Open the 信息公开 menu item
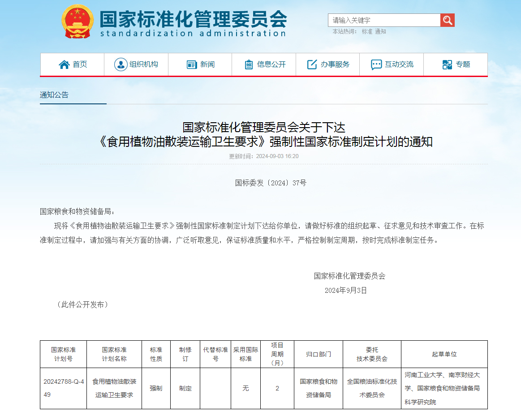Viewport: 521px width, 420px height. pos(271,64)
